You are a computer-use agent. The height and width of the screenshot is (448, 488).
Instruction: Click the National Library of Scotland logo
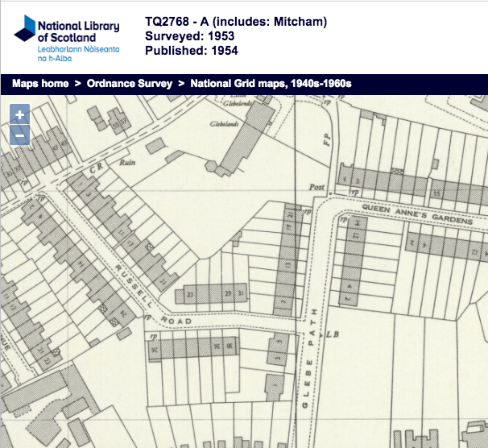(x=67, y=37)
